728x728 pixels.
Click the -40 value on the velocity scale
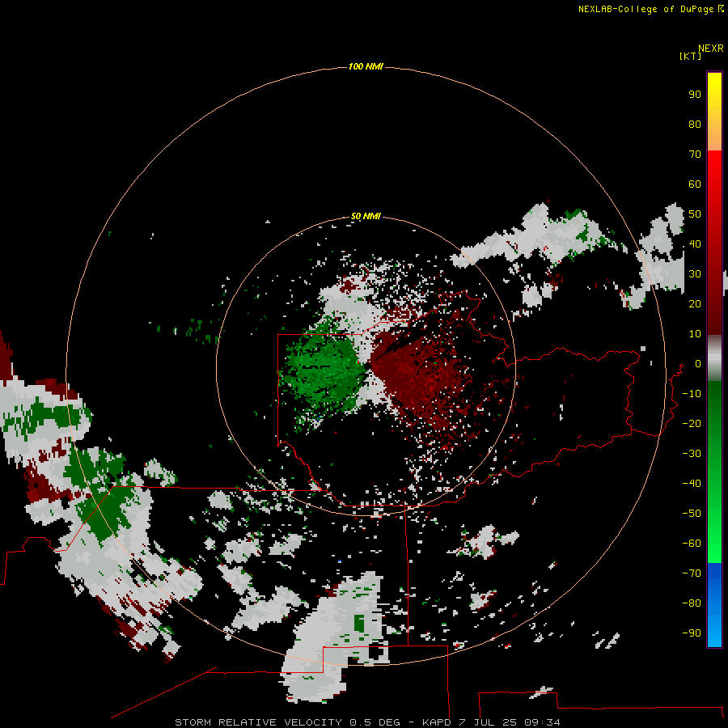click(x=692, y=484)
